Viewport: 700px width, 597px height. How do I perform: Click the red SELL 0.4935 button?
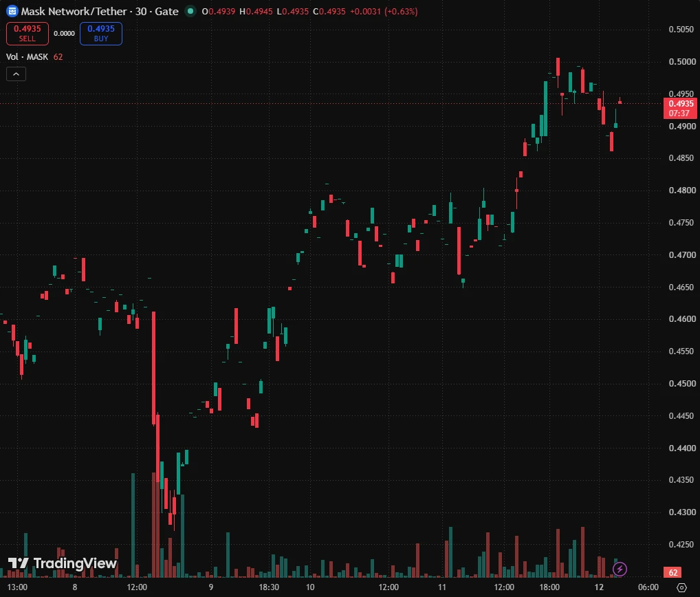28,34
